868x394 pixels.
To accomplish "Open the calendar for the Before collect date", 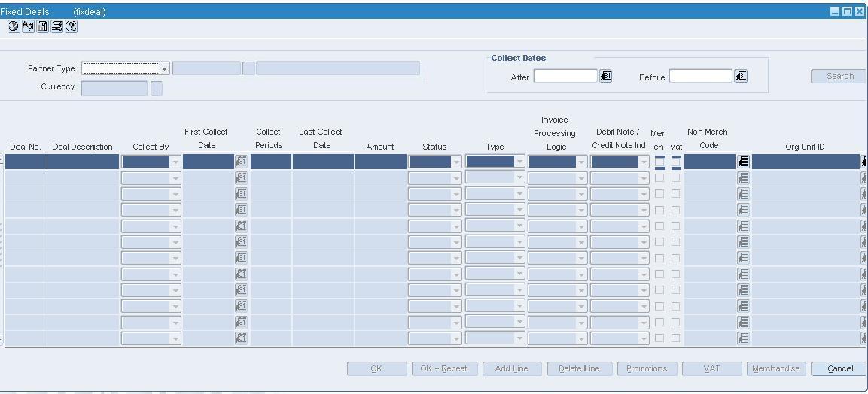I will point(741,76).
